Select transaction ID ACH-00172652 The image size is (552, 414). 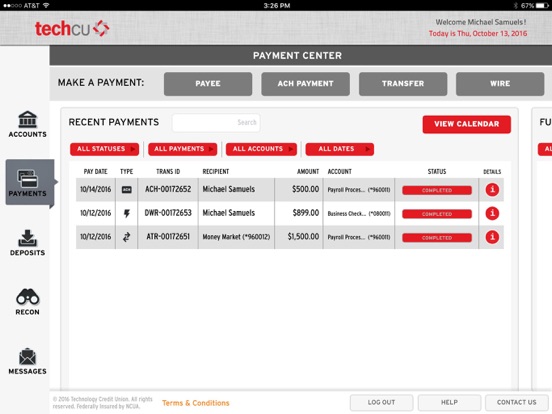(x=168, y=189)
